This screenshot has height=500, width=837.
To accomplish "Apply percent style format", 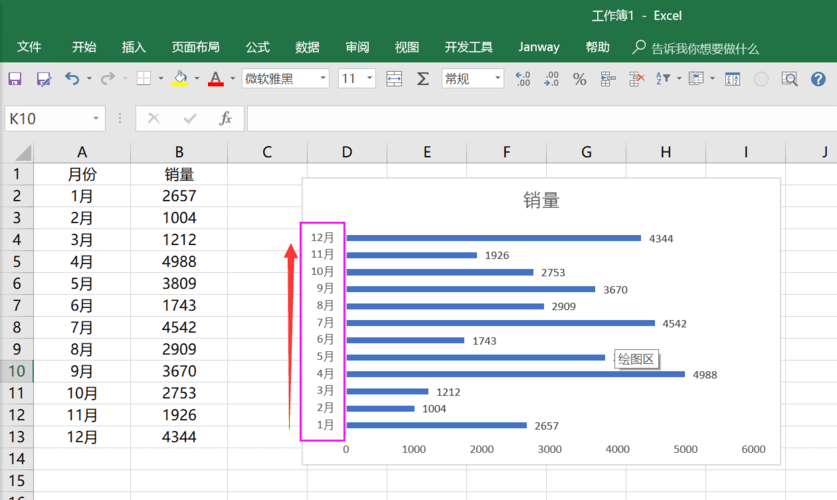I will pos(580,79).
